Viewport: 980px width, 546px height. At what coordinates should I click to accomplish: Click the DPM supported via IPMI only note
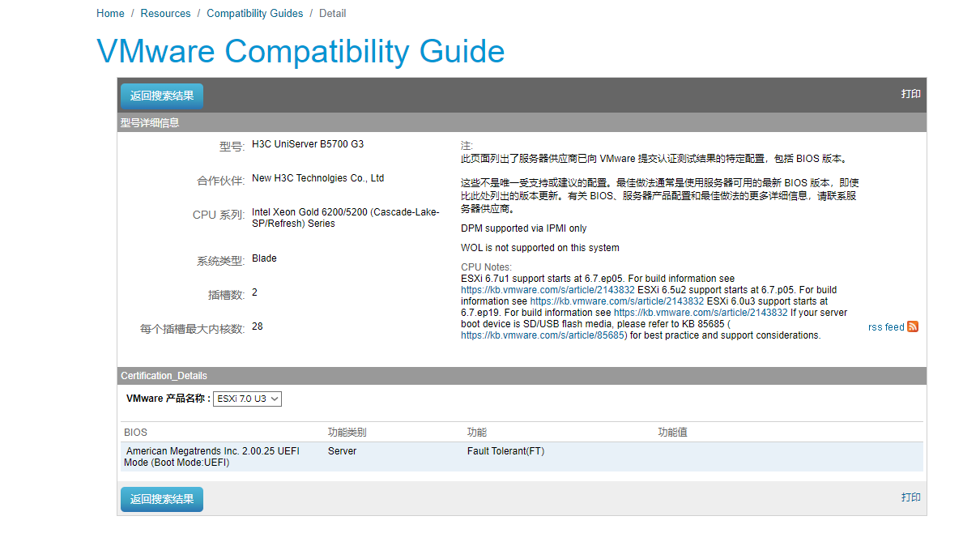tap(523, 228)
